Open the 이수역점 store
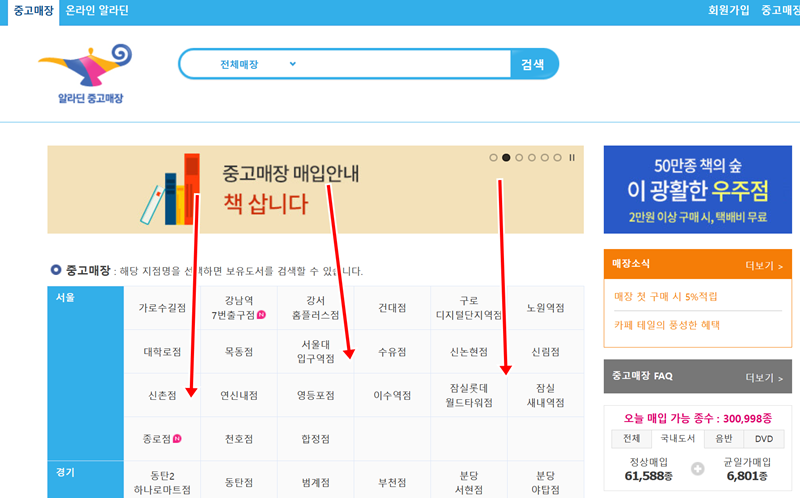Viewport: 800px width, 498px height. click(392, 395)
